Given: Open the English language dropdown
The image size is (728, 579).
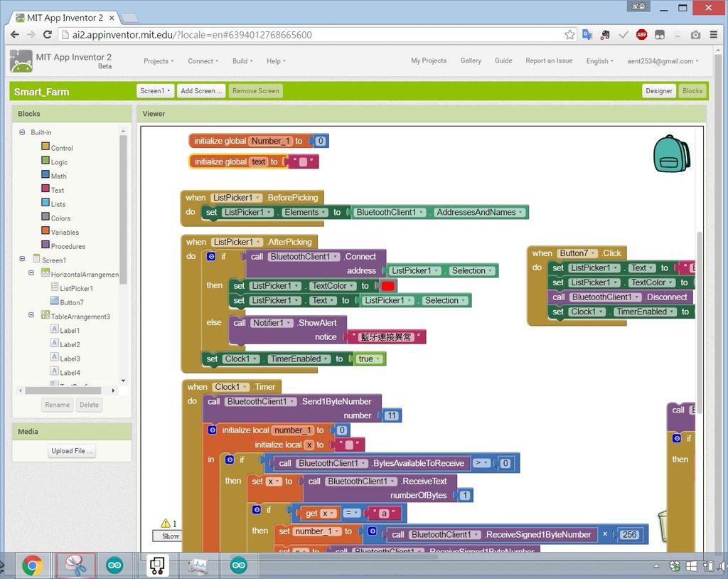Looking at the screenshot, I should pos(599,61).
